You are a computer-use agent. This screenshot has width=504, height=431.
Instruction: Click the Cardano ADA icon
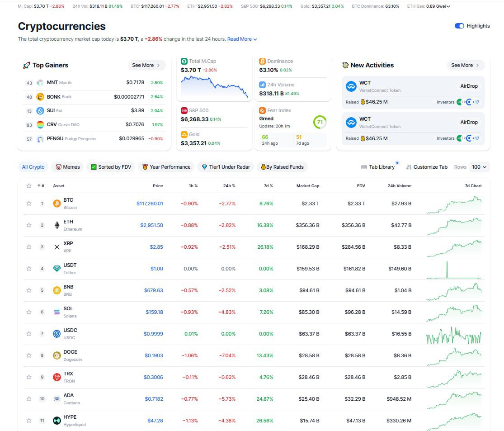[x=57, y=399]
